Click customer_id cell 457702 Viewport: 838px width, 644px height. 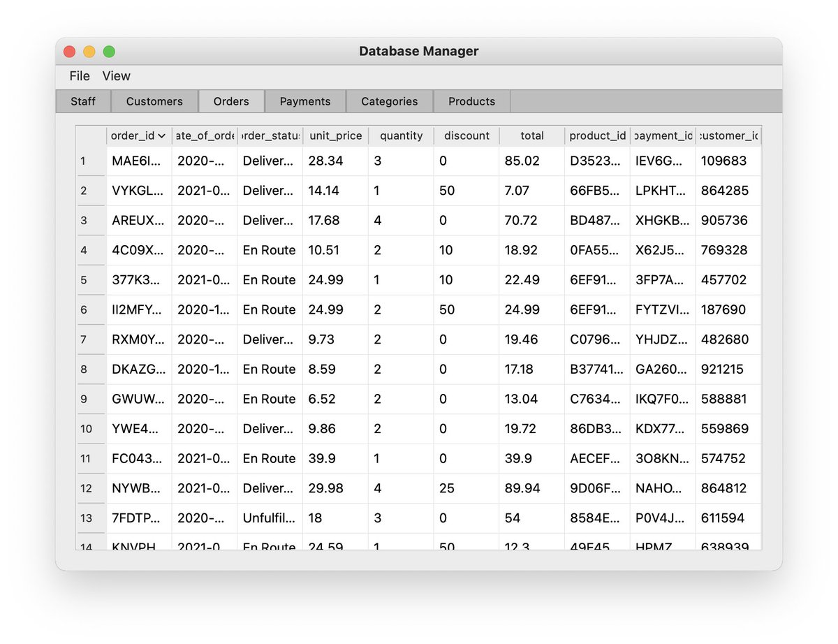pos(728,280)
